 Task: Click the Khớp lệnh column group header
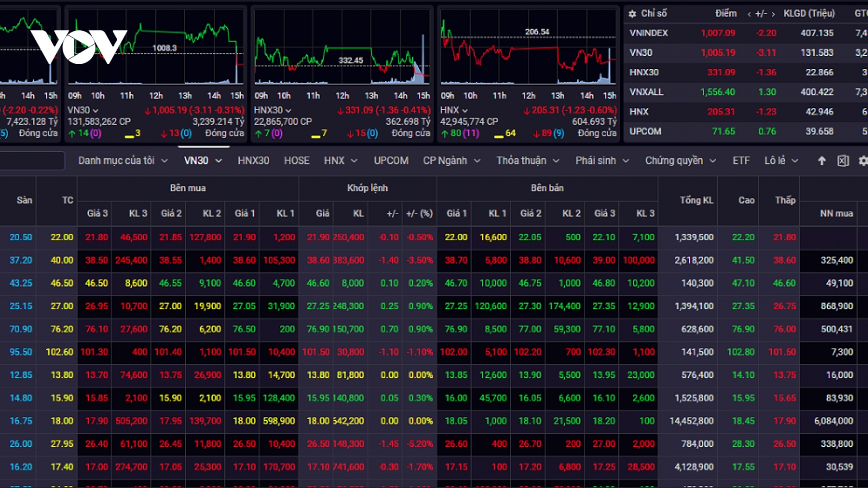point(367,188)
